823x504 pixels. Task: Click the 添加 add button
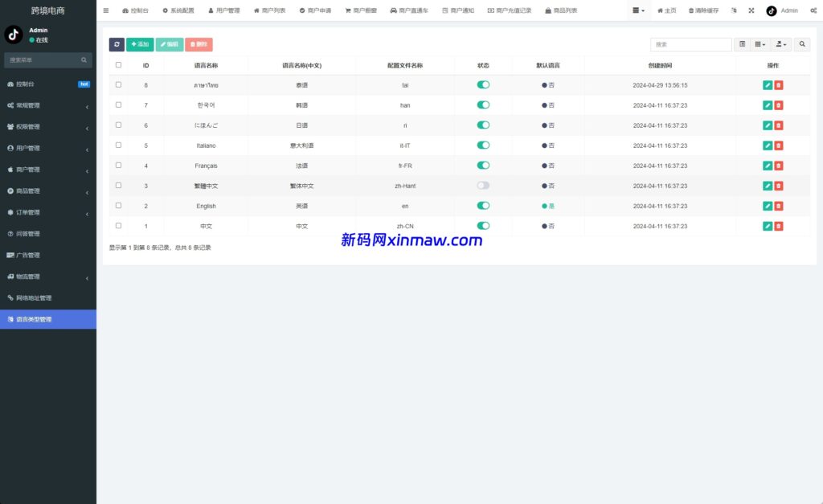(x=139, y=44)
